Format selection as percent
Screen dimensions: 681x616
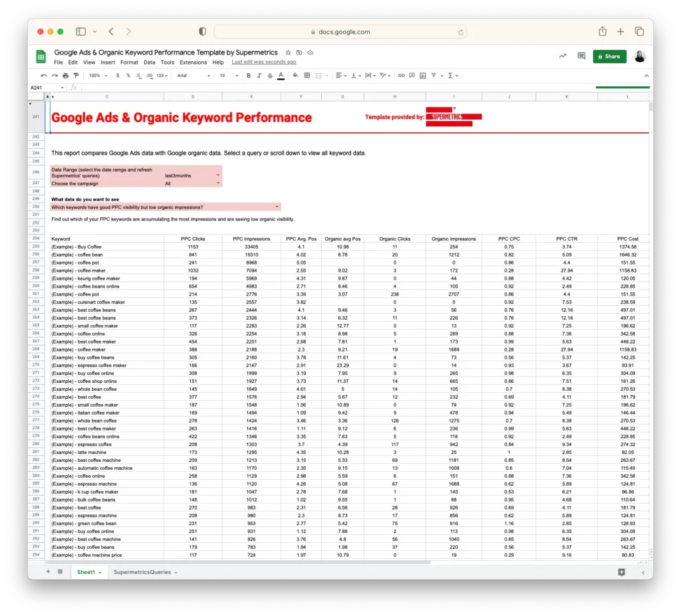(x=128, y=75)
